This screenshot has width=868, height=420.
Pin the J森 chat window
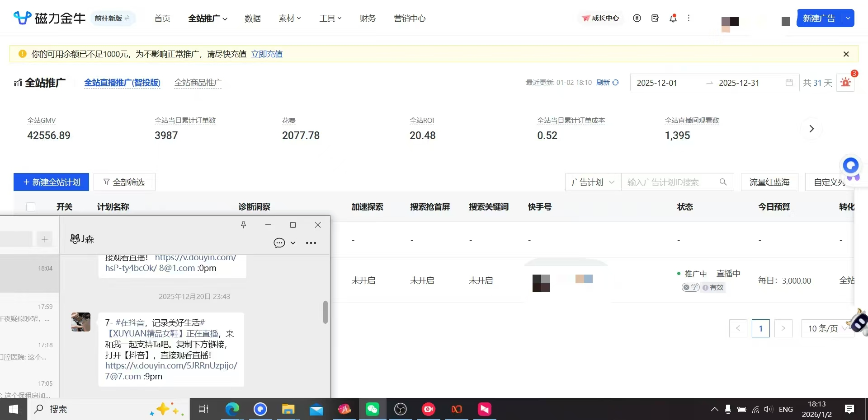244,224
